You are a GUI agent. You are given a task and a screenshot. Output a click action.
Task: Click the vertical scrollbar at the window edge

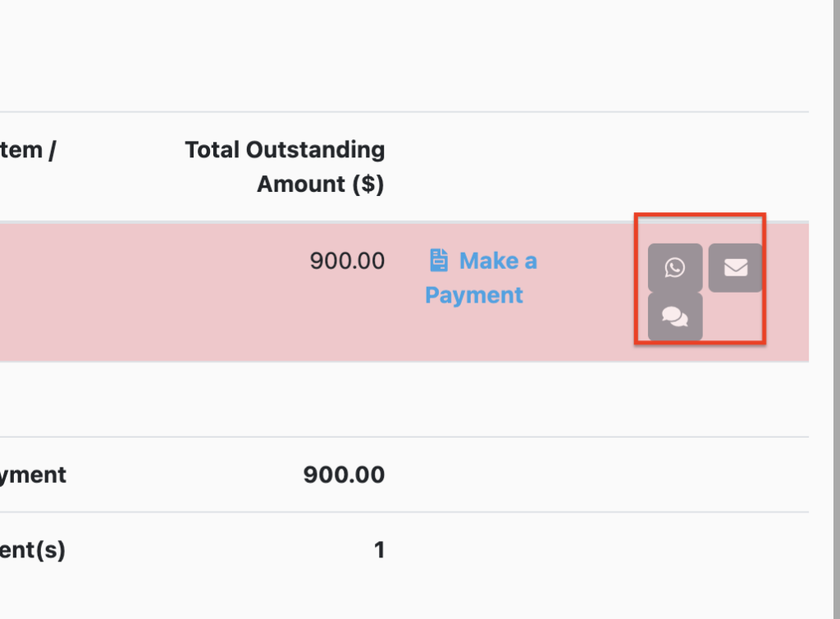tap(836, 310)
